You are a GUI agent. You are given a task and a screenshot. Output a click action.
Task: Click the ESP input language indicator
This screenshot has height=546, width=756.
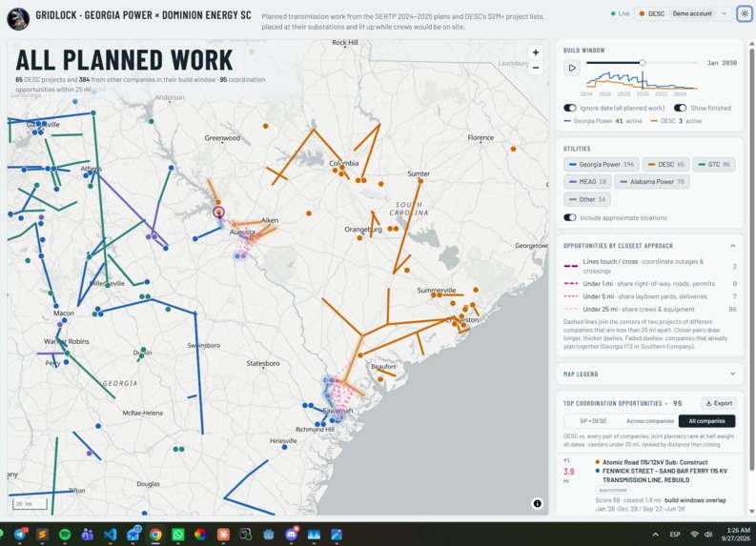coord(675,534)
